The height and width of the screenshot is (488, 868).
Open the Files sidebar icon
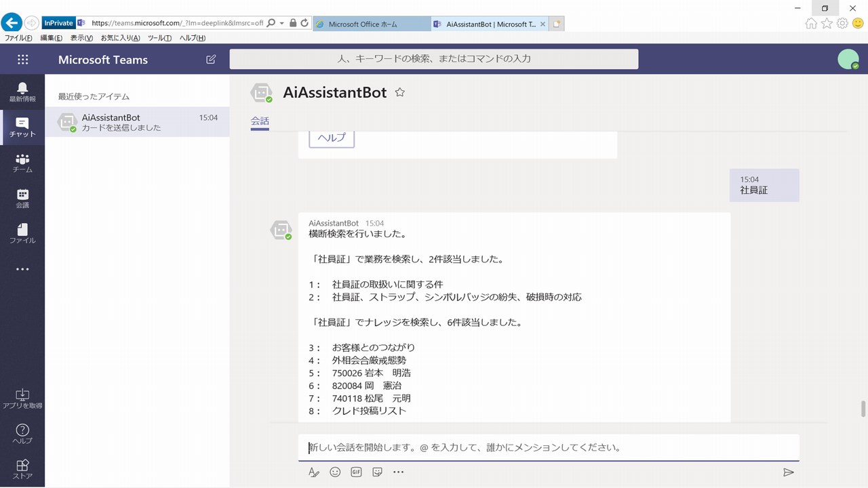(x=22, y=233)
